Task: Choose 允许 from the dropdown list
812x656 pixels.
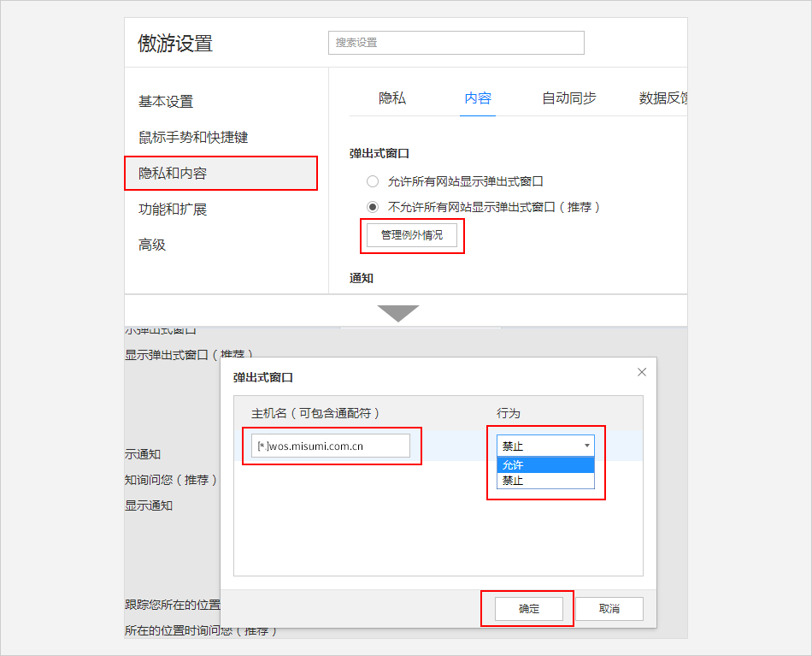Action: pos(544,465)
